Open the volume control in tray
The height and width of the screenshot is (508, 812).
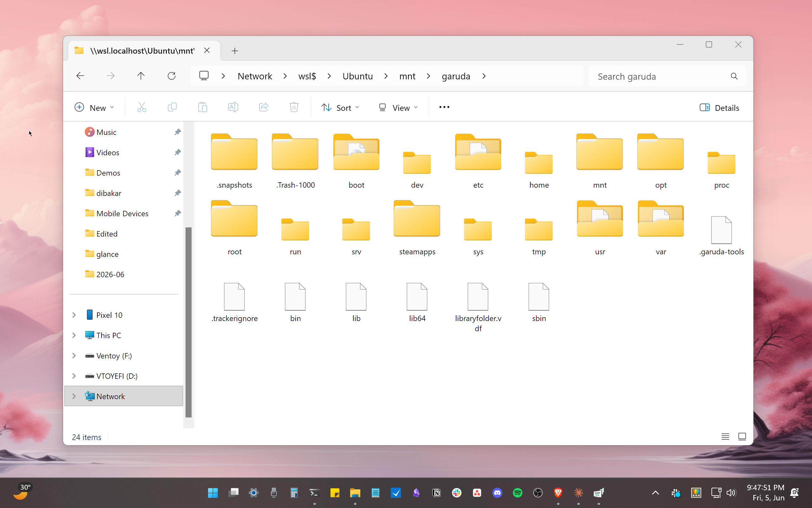tap(731, 493)
